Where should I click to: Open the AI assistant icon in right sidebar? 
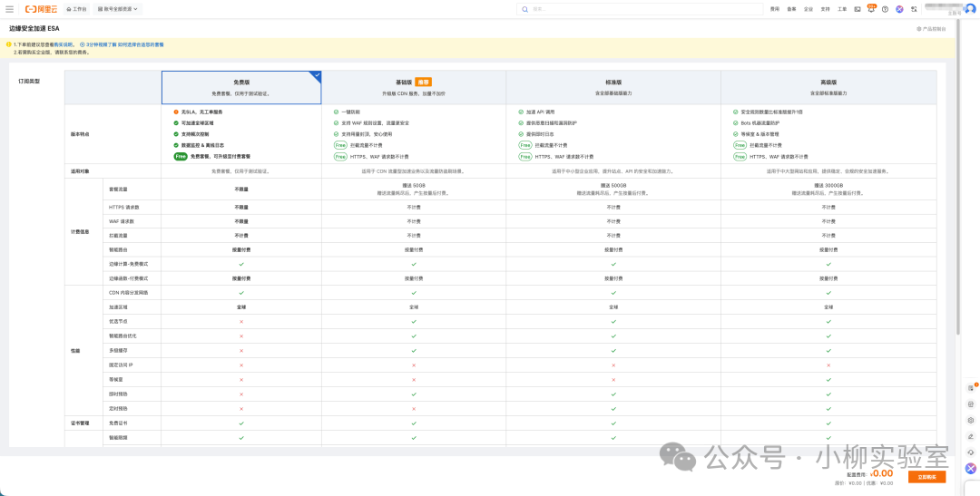(x=971, y=469)
